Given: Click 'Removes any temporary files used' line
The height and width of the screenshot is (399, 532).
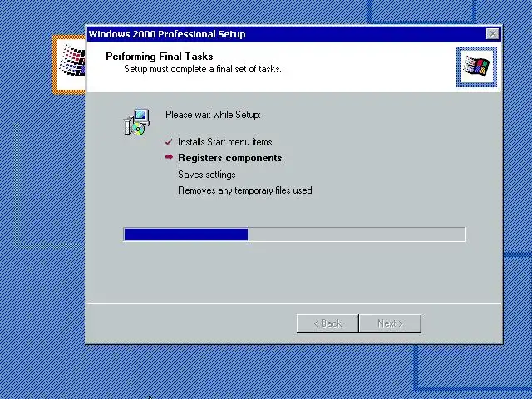Looking at the screenshot, I should pos(245,190).
